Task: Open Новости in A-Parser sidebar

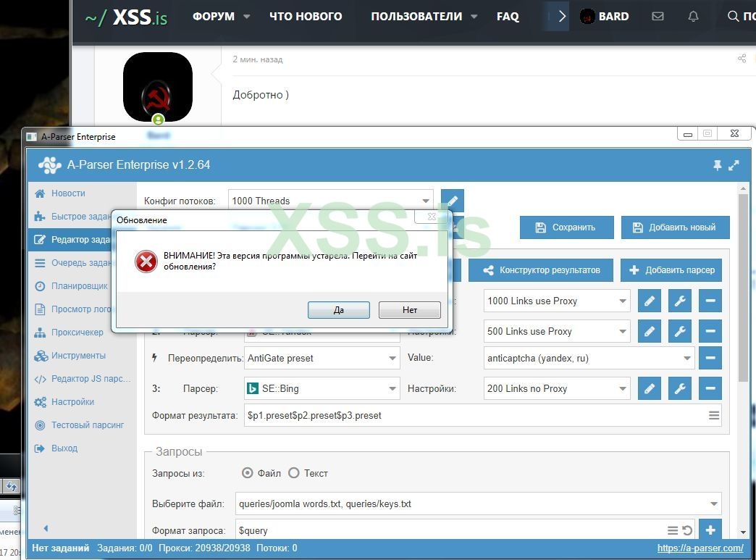Action: point(68,193)
